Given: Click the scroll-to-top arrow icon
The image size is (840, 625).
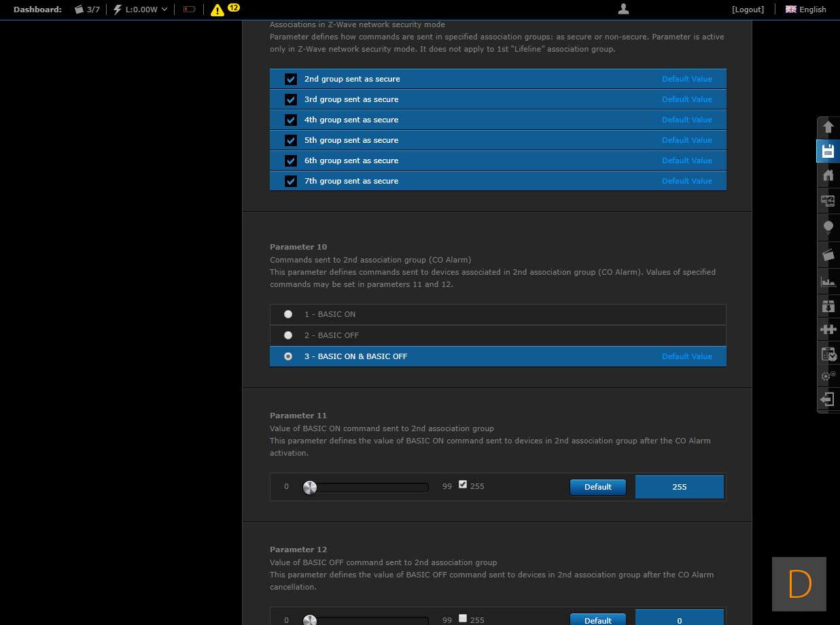Looking at the screenshot, I should (x=828, y=126).
